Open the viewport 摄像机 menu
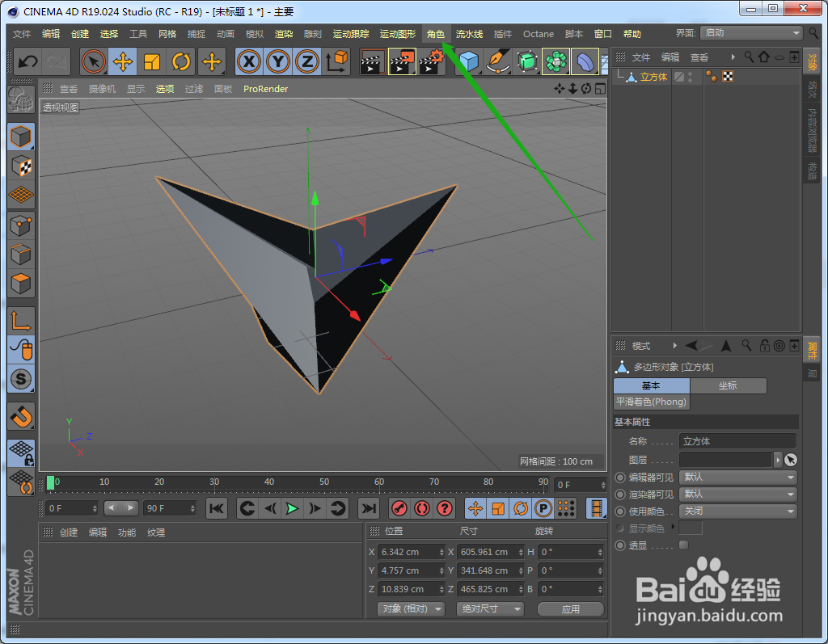Viewport: 828px width, 644px height. coord(102,89)
